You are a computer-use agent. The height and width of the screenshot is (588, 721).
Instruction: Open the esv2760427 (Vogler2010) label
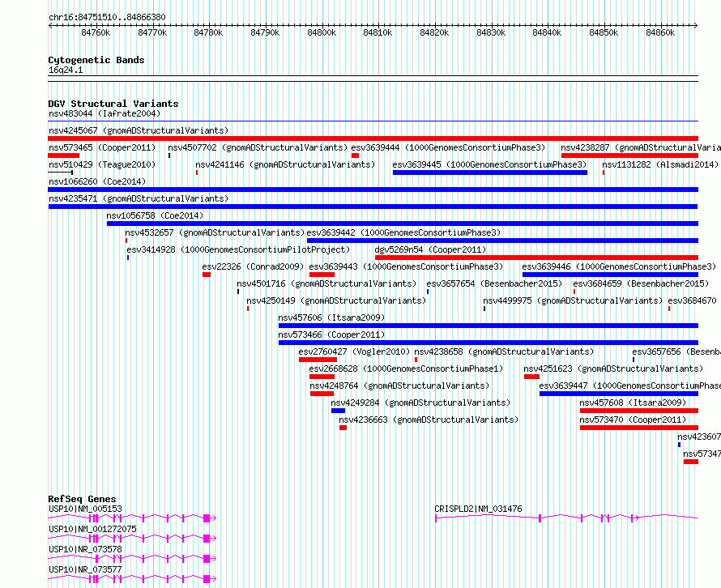coord(354,352)
